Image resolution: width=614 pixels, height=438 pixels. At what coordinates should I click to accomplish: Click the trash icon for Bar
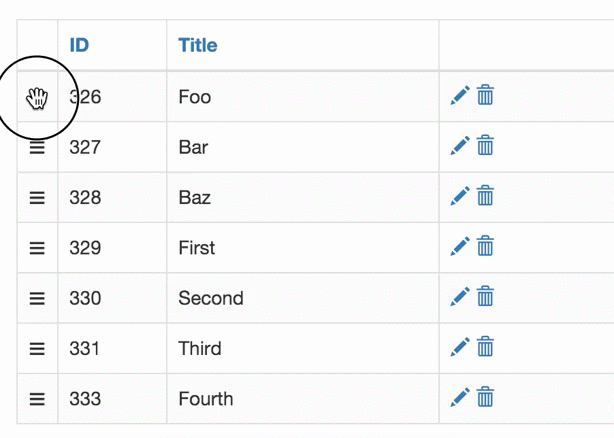(485, 145)
